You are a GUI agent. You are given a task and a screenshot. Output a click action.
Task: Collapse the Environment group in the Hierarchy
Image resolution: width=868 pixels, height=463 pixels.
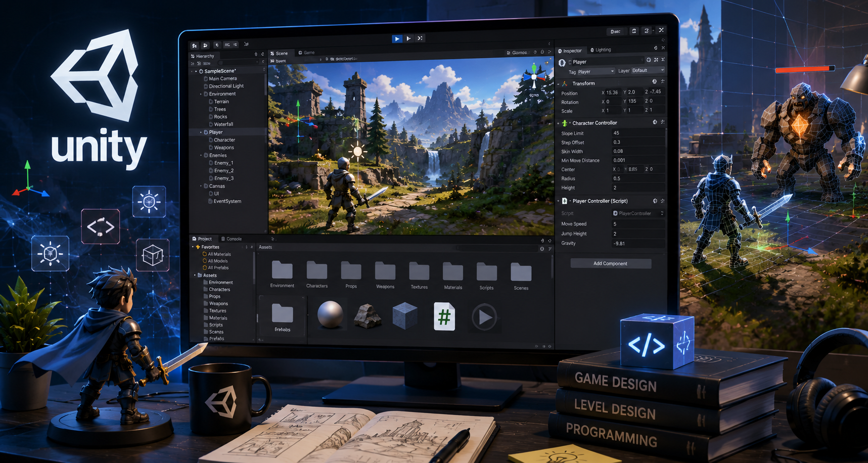201,94
